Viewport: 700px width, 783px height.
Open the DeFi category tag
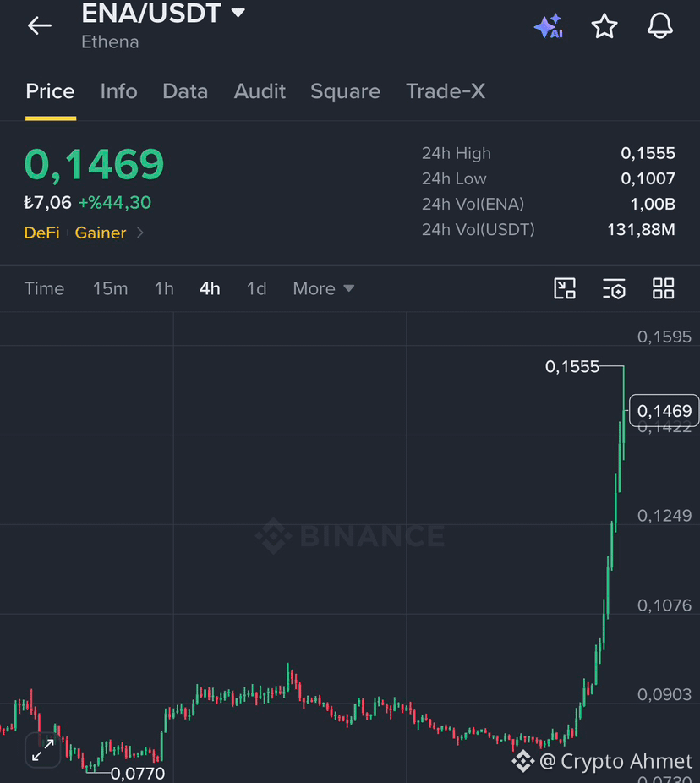click(42, 233)
